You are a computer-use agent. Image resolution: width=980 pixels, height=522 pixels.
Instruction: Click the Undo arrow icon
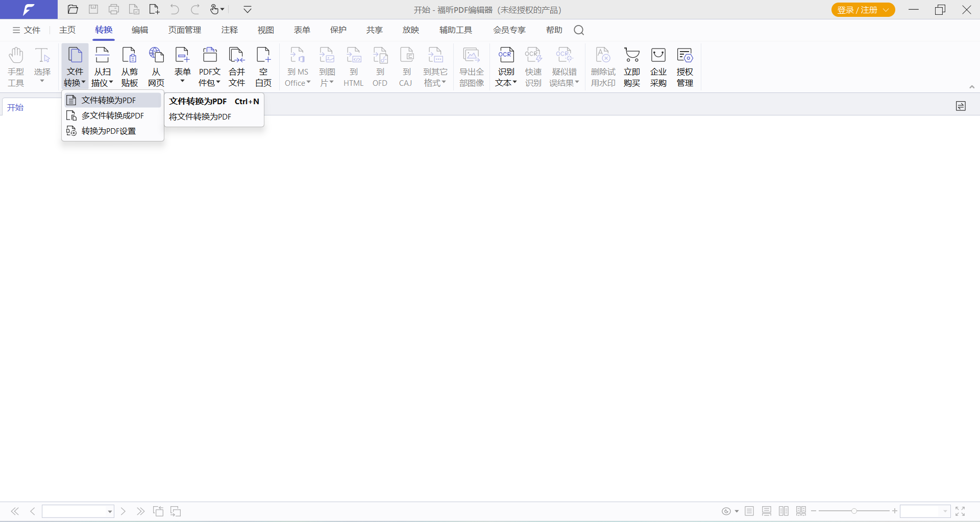click(x=175, y=9)
